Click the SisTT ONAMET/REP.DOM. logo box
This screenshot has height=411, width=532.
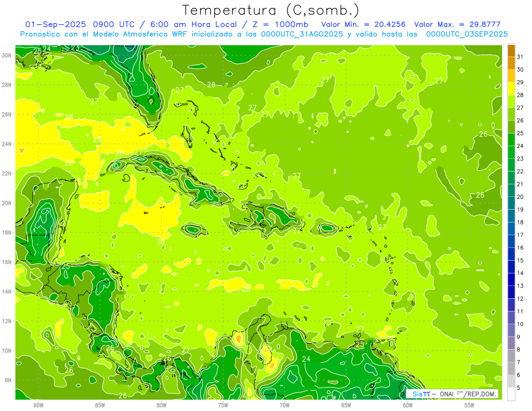(452, 394)
